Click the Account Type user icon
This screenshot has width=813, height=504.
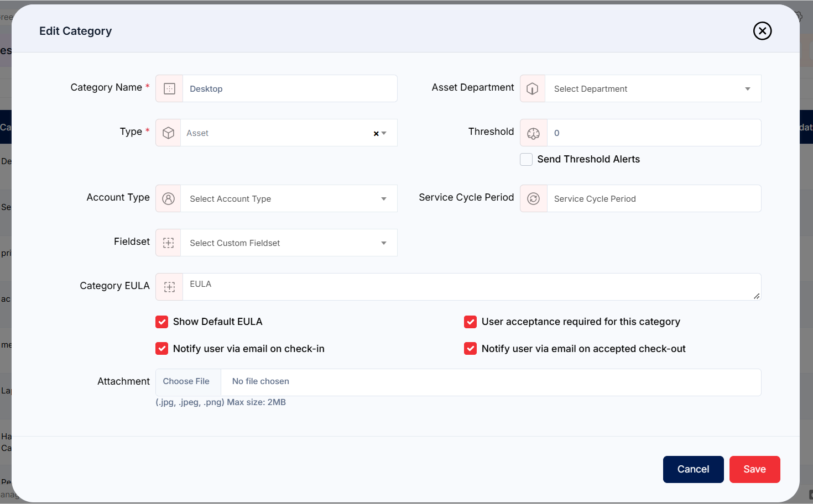(169, 198)
